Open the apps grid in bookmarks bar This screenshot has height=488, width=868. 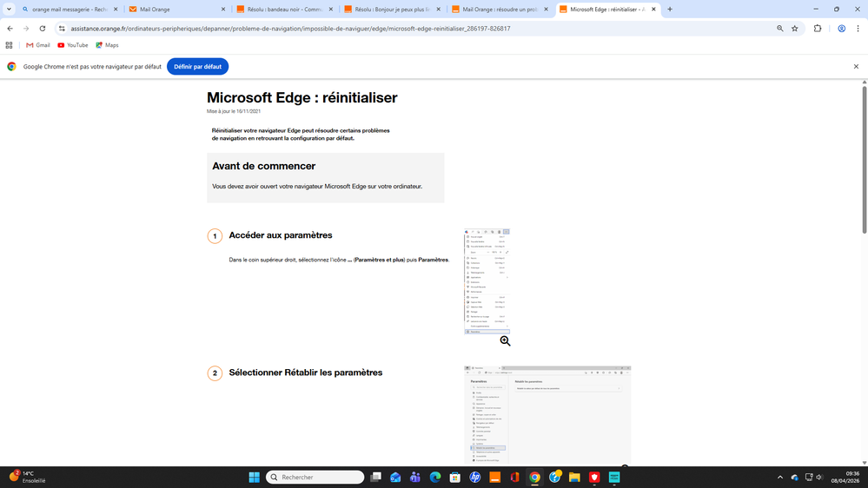(9, 45)
